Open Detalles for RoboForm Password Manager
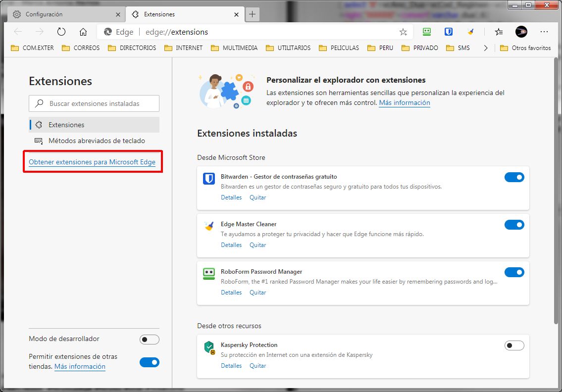Screen dimensions: 562x392 tap(231, 293)
